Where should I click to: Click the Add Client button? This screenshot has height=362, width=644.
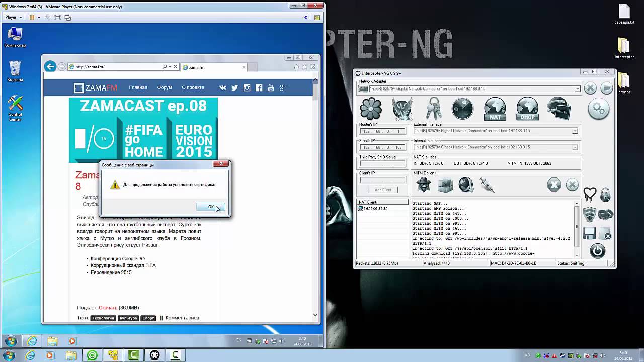point(383,190)
